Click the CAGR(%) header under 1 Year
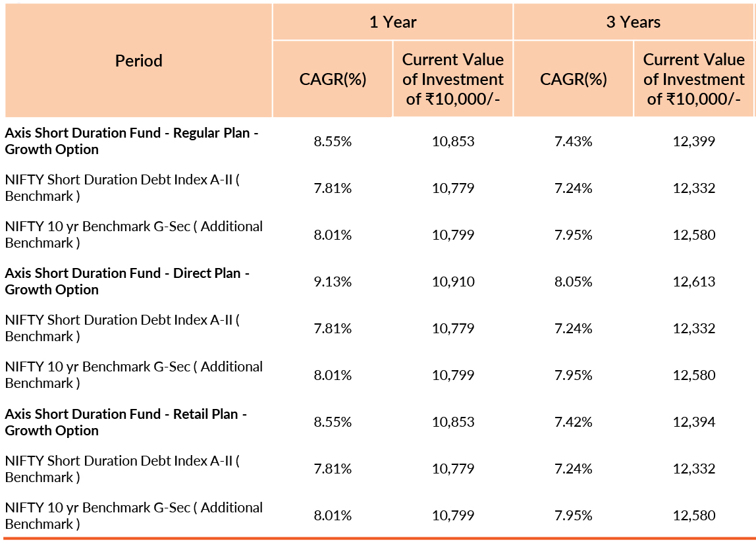Viewport: 756px width, 542px height. [333, 79]
